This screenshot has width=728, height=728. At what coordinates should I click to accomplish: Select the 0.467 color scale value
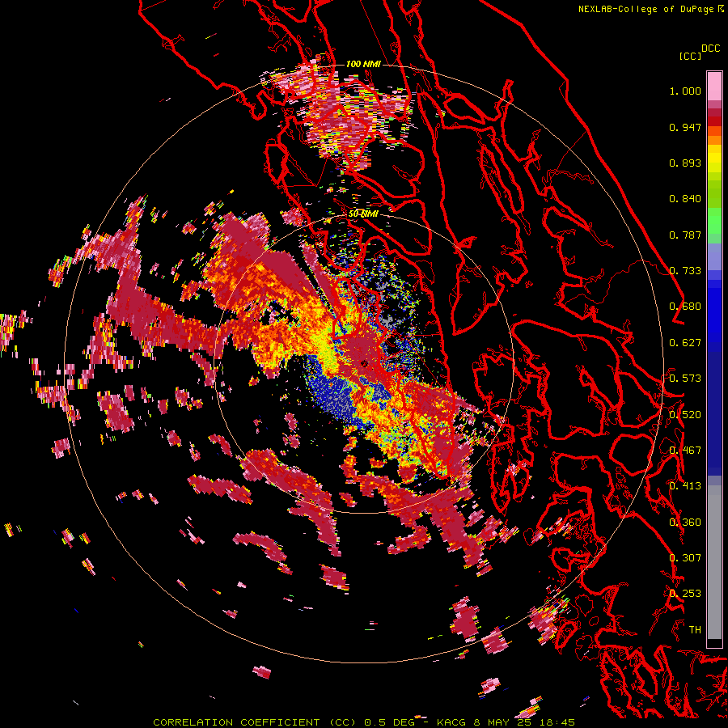coord(685,450)
